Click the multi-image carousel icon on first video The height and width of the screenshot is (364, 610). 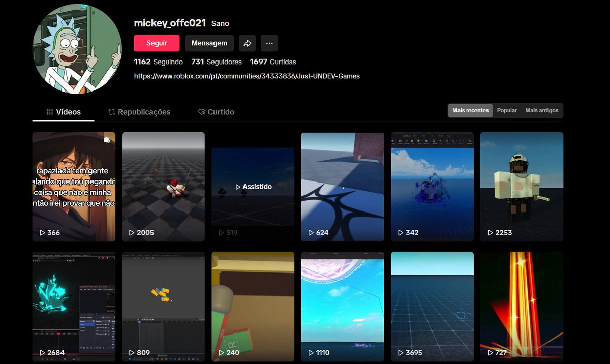coord(107,140)
